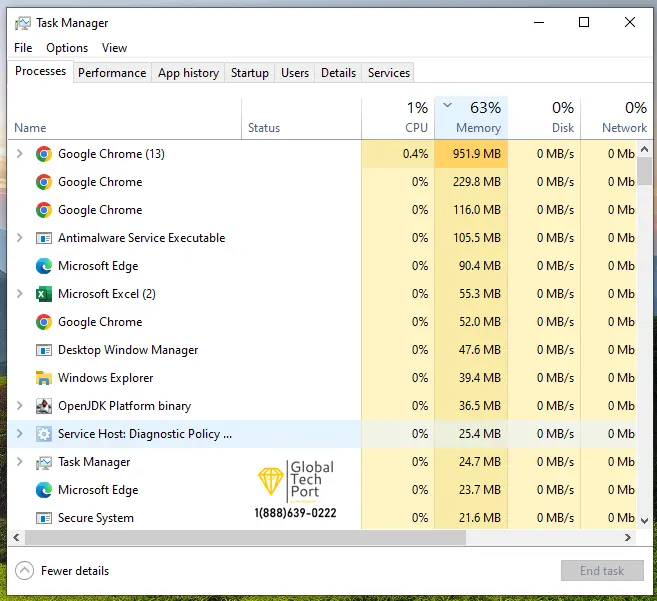The image size is (657, 601).
Task: Click the vertical scrollbar up arrow
Action: click(x=644, y=149)
